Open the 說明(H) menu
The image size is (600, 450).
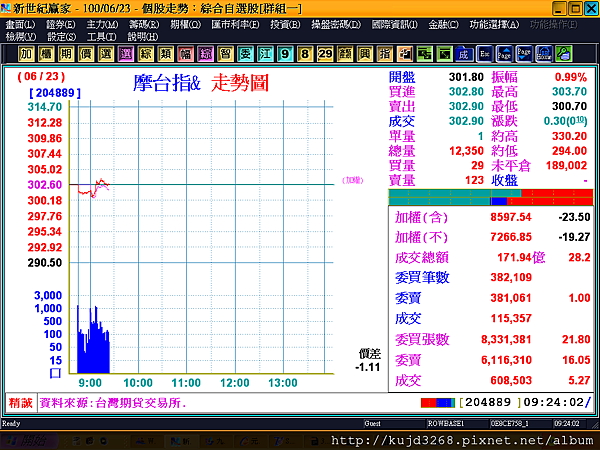[142, 37]
